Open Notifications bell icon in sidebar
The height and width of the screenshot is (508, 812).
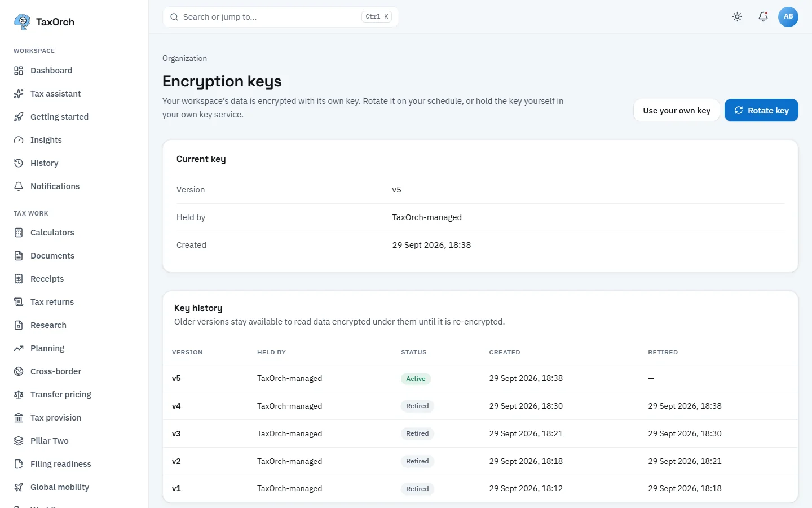click(19, 186)
